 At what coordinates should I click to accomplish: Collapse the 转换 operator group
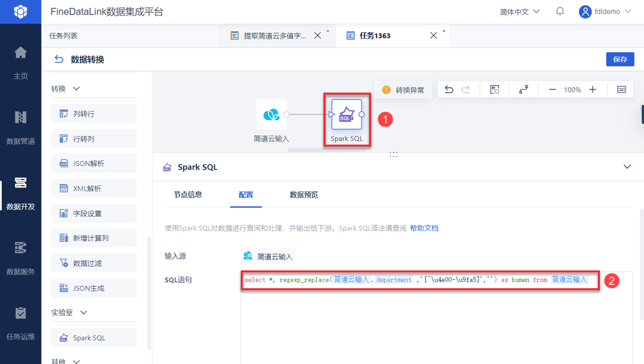pyautogui.click(x=77, y=89)
